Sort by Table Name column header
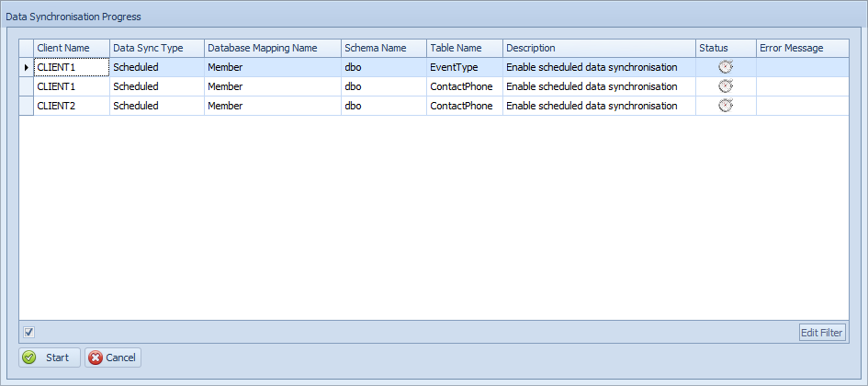Image resolution: width=868 pixels, height=386 pixels. pos(465,48)
